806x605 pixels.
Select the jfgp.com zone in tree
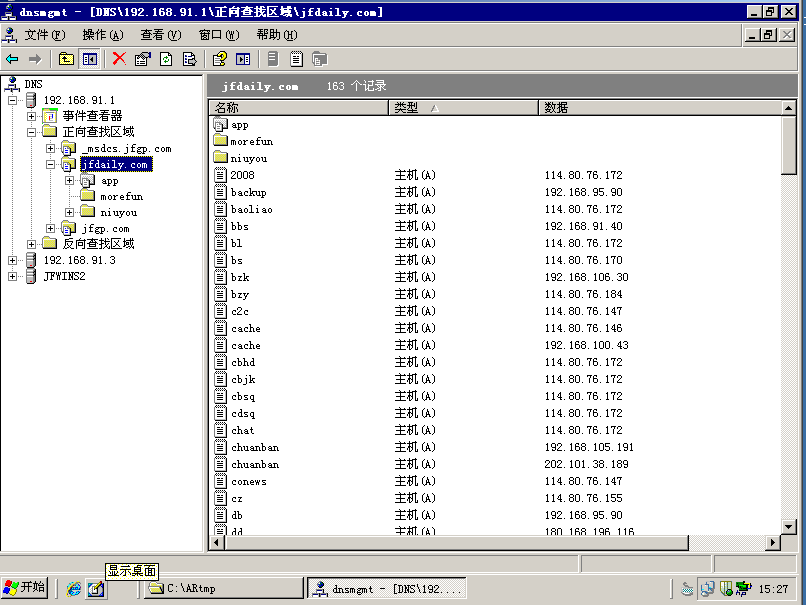point(105,228)
